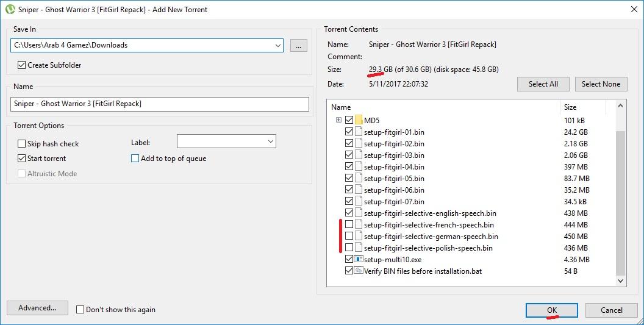Sort files by the Size column header
Screen dimensions: 644x325
pyautogui.click(x=582, y=107)
